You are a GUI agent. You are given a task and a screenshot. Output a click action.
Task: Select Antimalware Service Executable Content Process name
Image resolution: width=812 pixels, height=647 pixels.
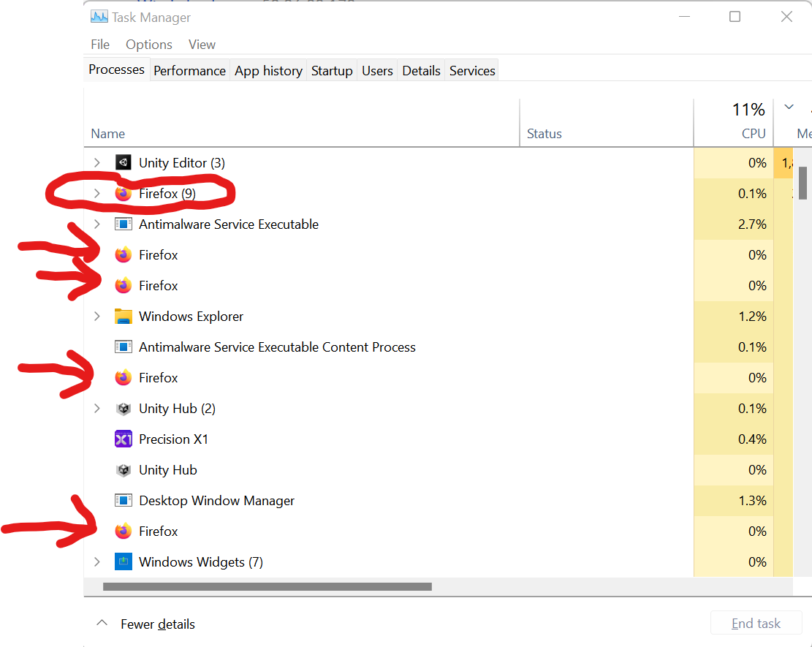click(x=277, y=347)
